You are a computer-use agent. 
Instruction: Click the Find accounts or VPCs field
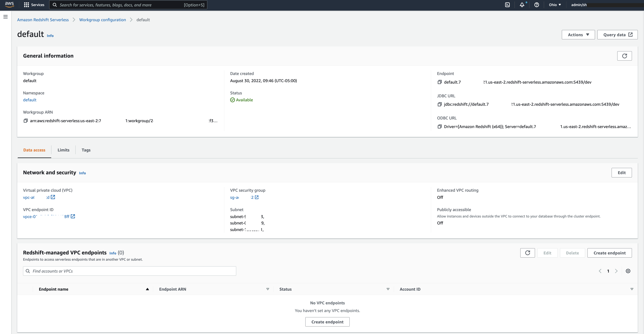click(x=130, y=271)
